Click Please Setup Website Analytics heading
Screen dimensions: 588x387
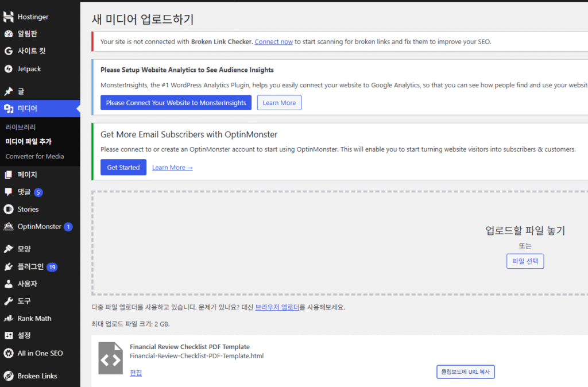click(187, 69)
